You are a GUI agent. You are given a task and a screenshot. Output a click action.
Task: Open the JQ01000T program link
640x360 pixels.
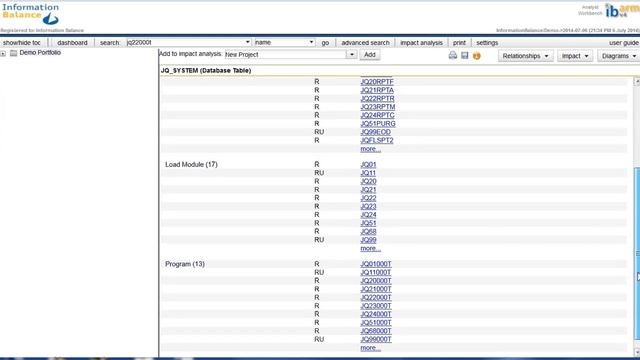[x=376, y=264]
